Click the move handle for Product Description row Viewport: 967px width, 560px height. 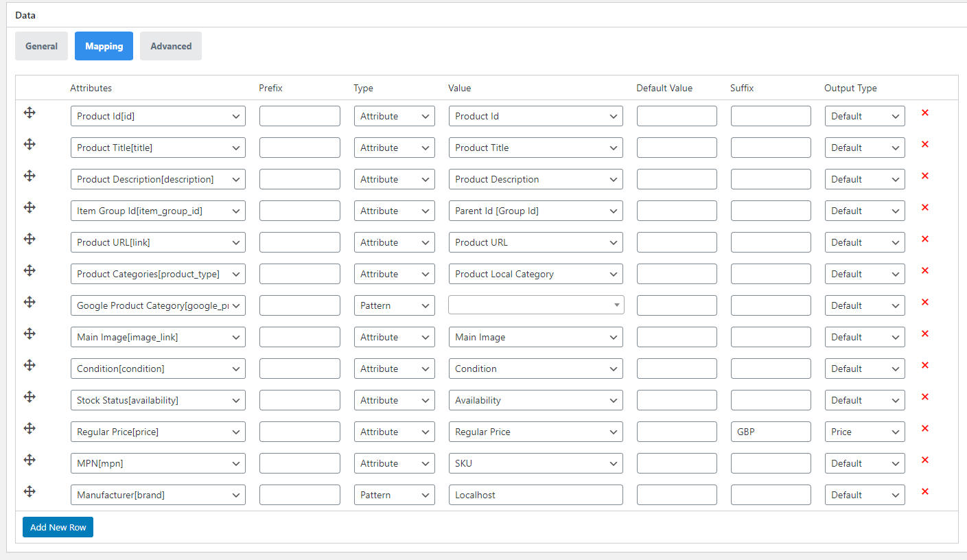(30, 176)
